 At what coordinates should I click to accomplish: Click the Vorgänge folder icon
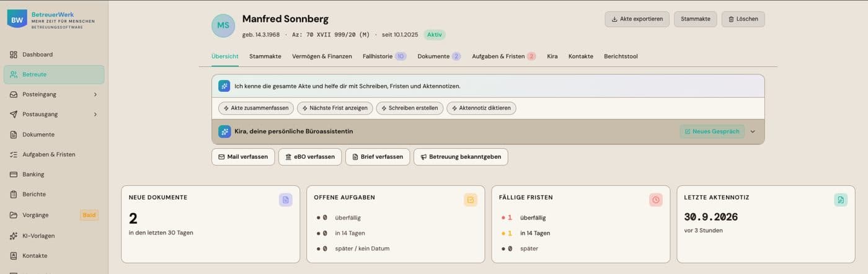[x=14, y=215]
